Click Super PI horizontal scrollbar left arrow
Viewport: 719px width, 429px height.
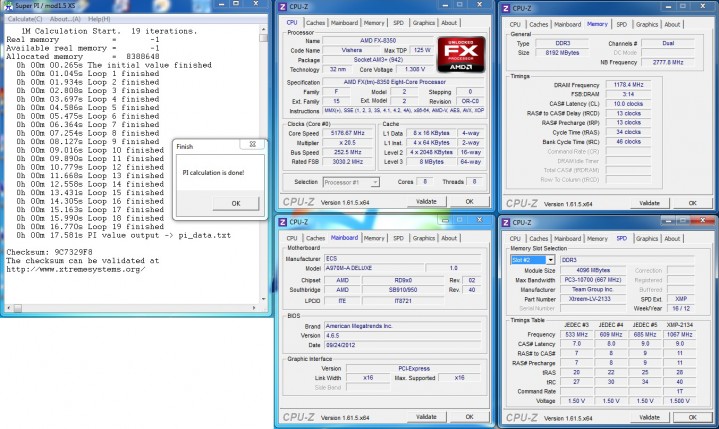pyautogui.click(x=9, y=308)
